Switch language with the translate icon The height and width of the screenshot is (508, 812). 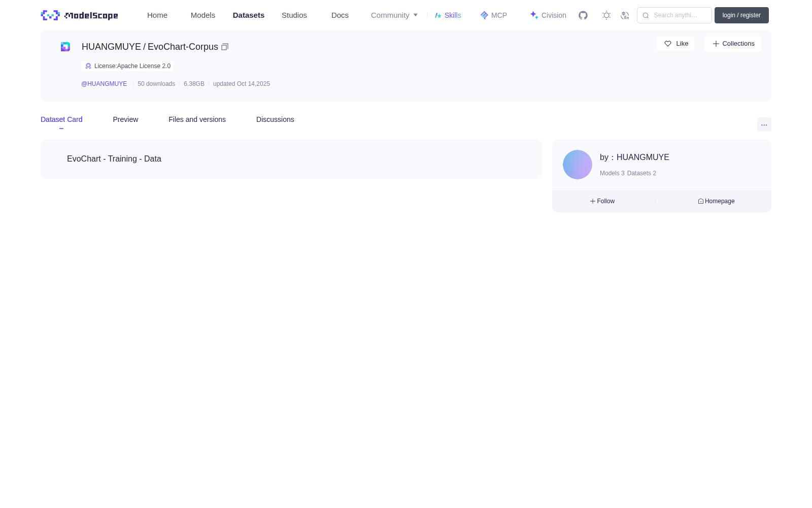(625, 15)
